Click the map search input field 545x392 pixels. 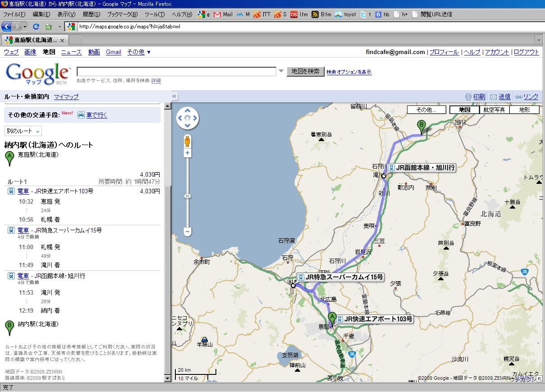coord(176,71)
